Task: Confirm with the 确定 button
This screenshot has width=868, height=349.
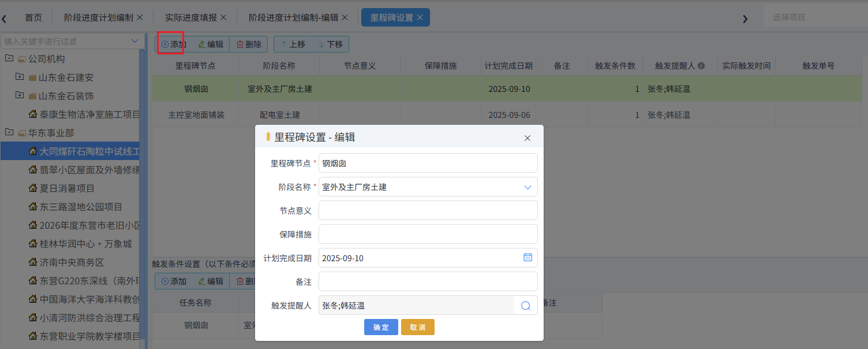Action: (381, 327)
